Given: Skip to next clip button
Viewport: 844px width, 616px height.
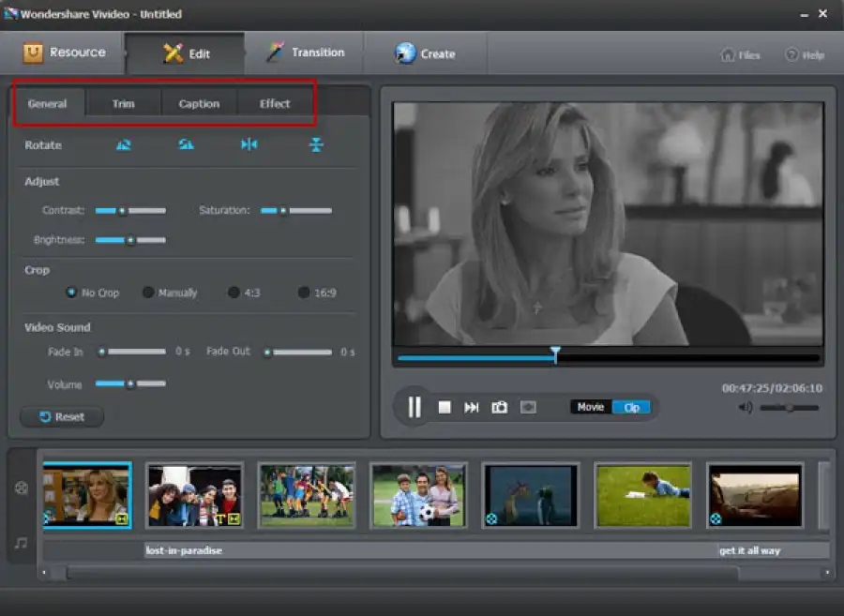Looking at the screenshot, I should (x=472, y=407).
